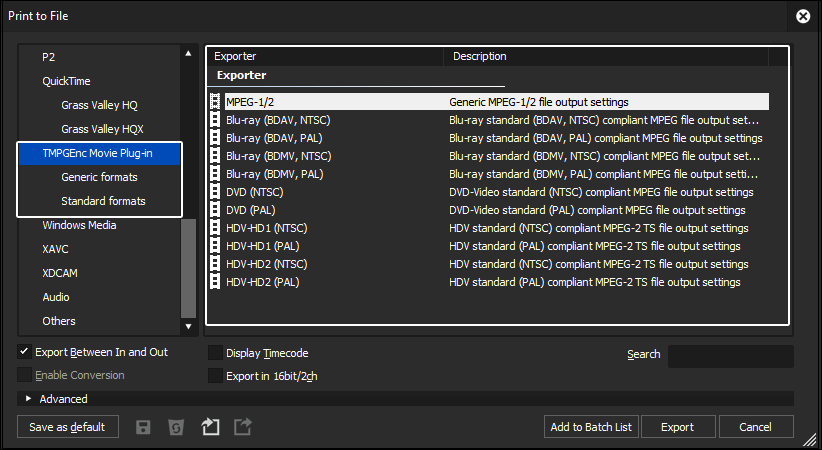Open the Windows Media exporter category
This screenshot has width=822, height=450.
pyautogui.click(x=79, y=226)
